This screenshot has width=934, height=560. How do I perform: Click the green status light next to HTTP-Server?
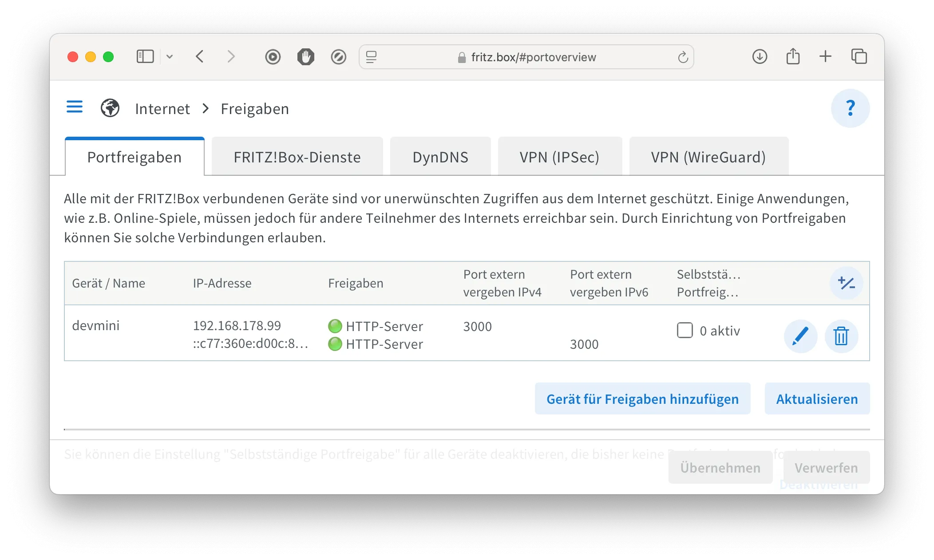click(335, 326)
